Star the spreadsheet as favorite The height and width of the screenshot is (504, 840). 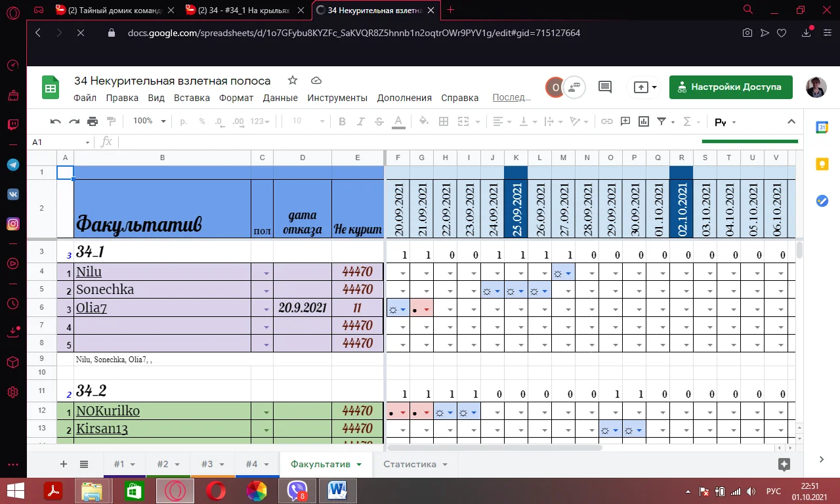(291, 80)
